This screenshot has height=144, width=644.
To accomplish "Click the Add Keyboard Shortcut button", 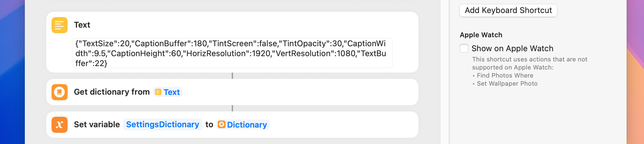I will [508, 11].
